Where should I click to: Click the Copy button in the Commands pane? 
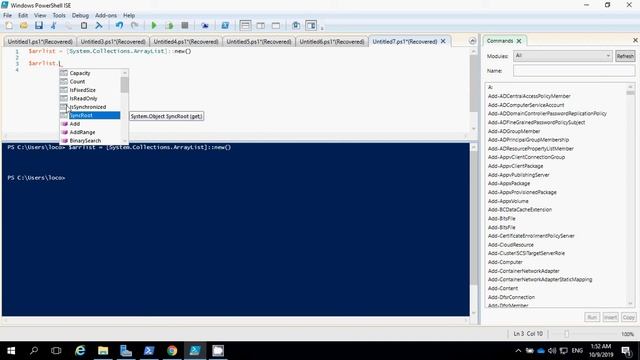point(629,317)
